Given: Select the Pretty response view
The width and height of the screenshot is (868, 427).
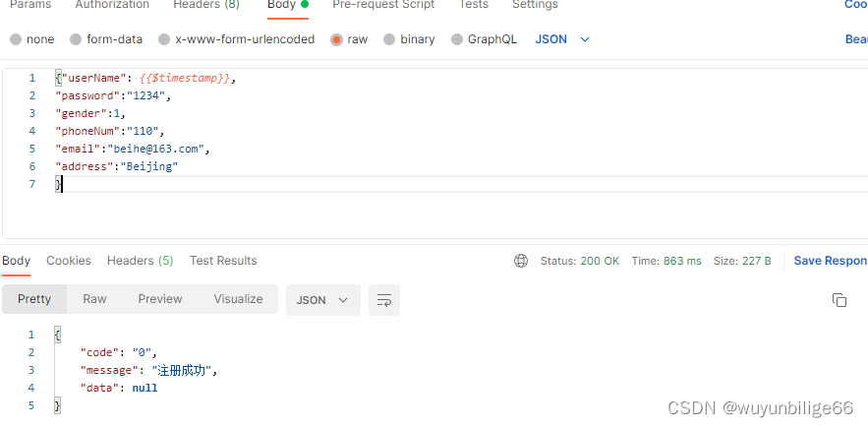Looking at the screenshot, I should pyautogui.click(x=34, y=299).
